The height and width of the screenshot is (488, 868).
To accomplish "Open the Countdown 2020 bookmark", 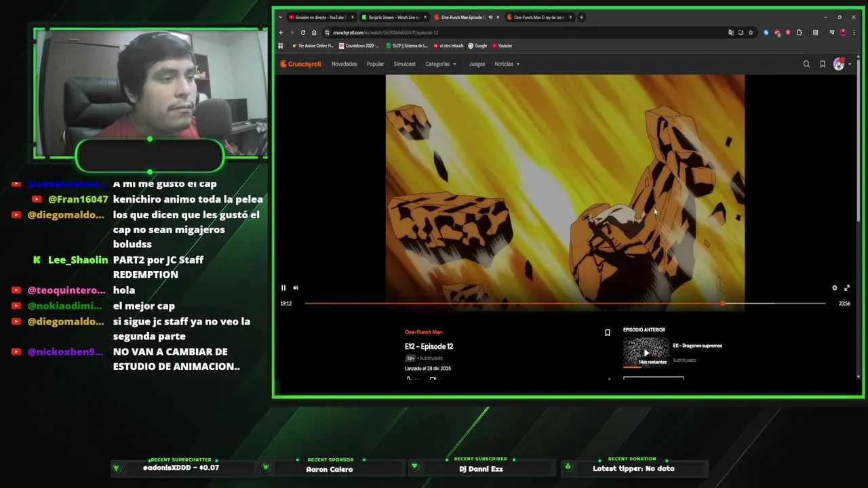I will pos(359,46).
